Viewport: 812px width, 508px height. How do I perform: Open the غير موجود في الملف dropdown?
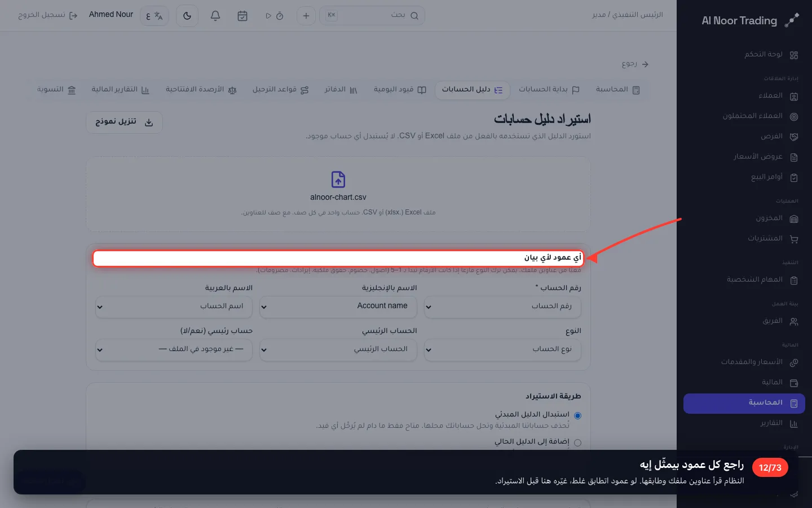[x=174, y=349]
